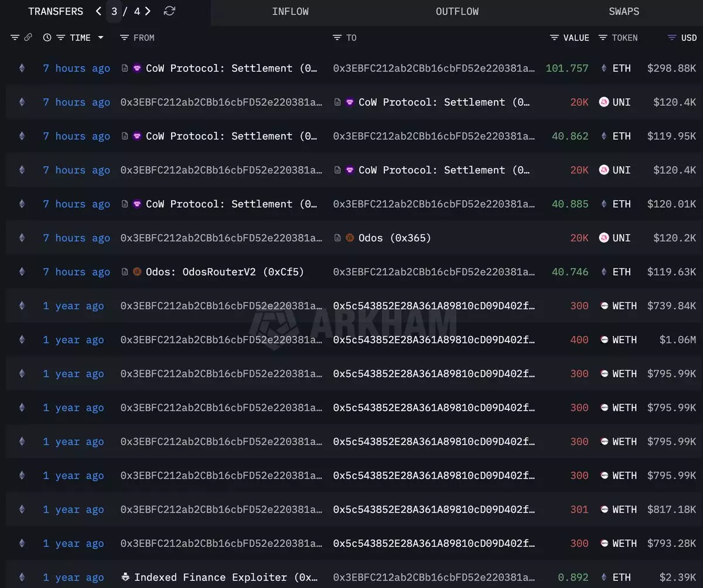Switch to the INFLOW tab
The width and height of the screenshot is (703, 588).
point(290,12)
